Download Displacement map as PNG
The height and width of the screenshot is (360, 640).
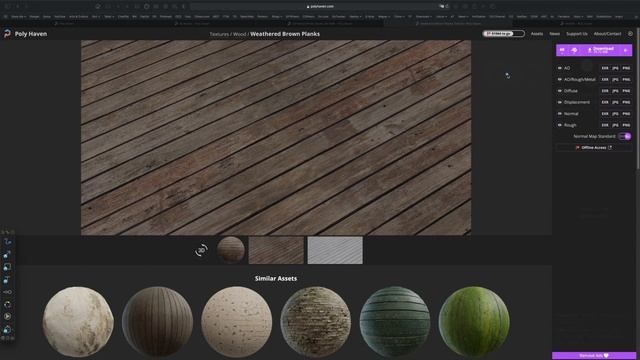point(626,102)
